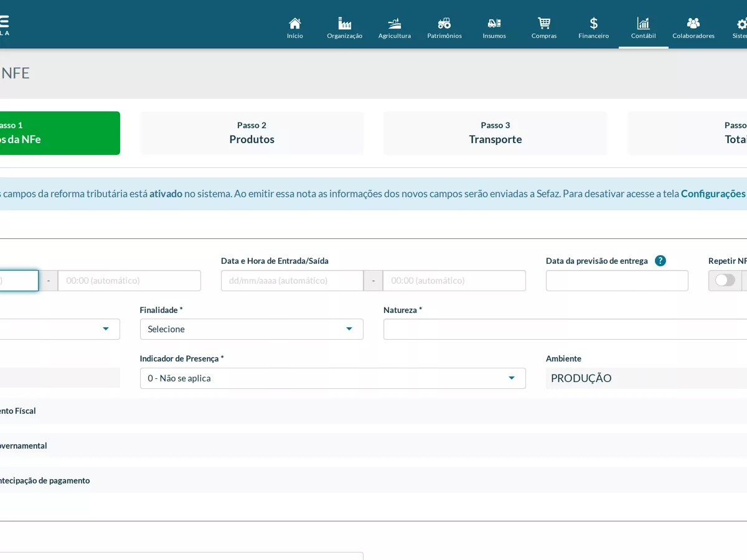Show help for Data da previsão de entrega
Screen dimensions: 747x560
(x=660, y=261)
